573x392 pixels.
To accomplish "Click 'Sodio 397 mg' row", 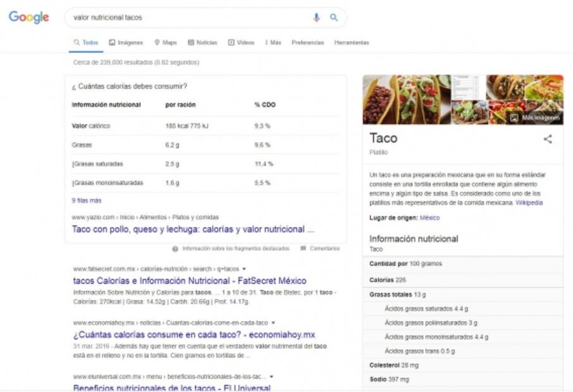I will pyautogui.click(x=463, y=379).
